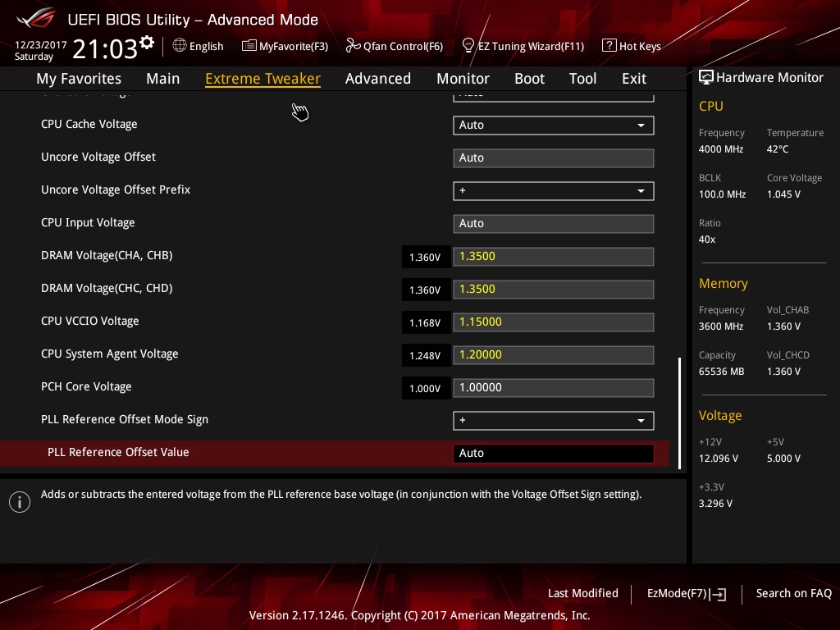
Task: Click the Hot Keys question mark icon
Action: point(609,46)
